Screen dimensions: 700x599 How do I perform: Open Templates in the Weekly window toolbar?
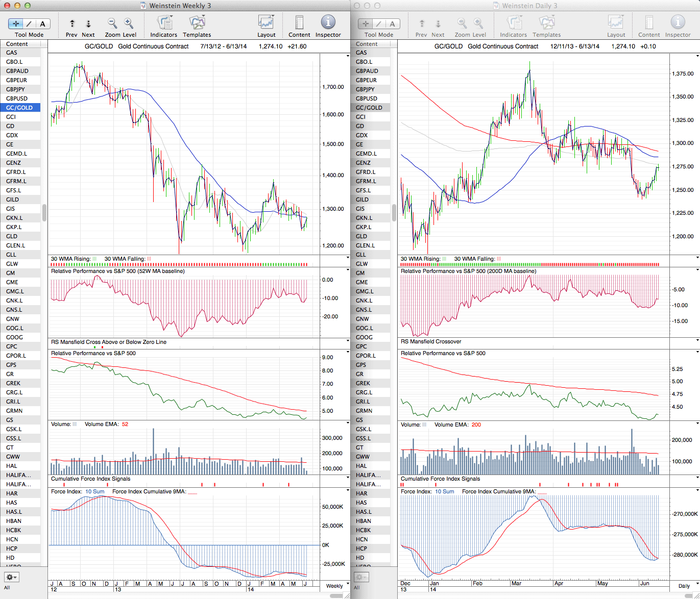click(x=197, y=23)
